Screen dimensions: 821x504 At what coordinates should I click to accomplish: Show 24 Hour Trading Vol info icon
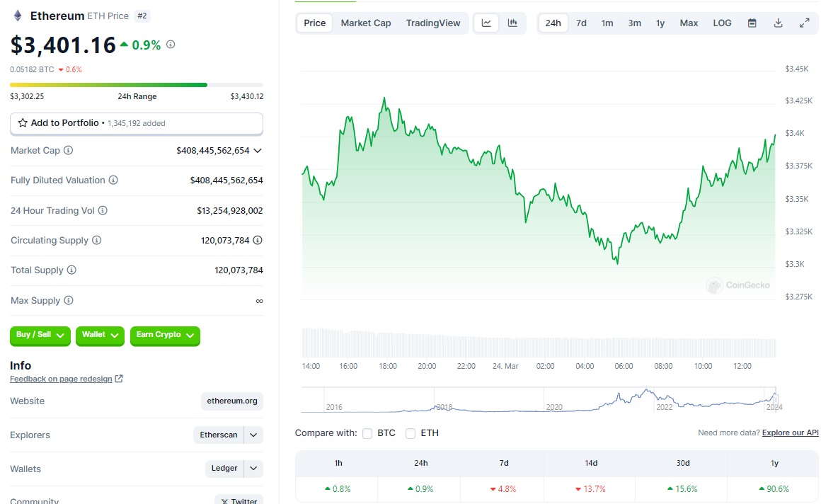(103, 211)
